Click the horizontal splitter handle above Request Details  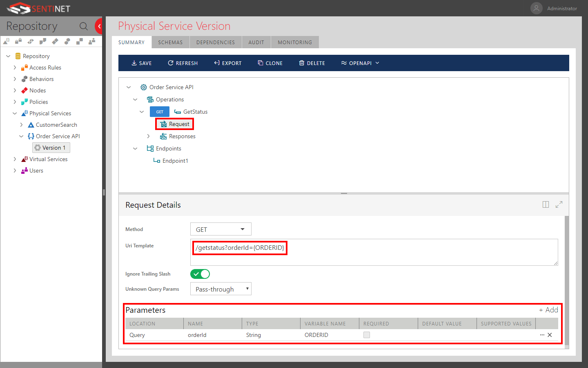(x=344, y=193)
